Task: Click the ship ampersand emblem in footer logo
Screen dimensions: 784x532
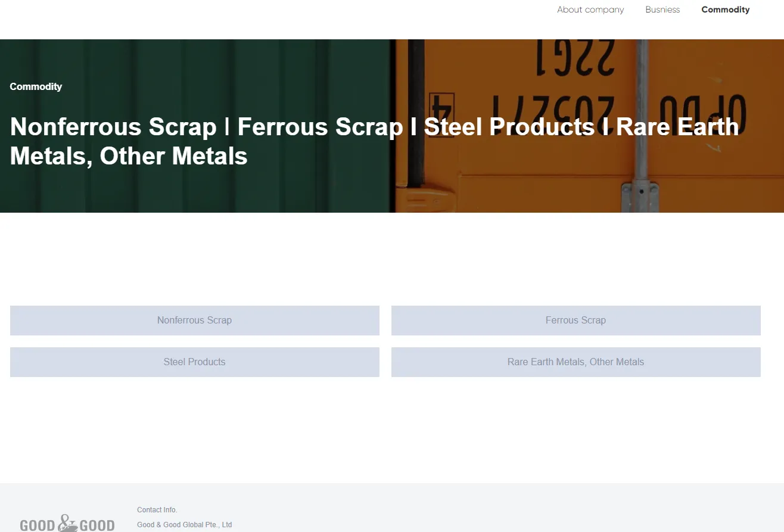Action: click(x=68, y=522)
